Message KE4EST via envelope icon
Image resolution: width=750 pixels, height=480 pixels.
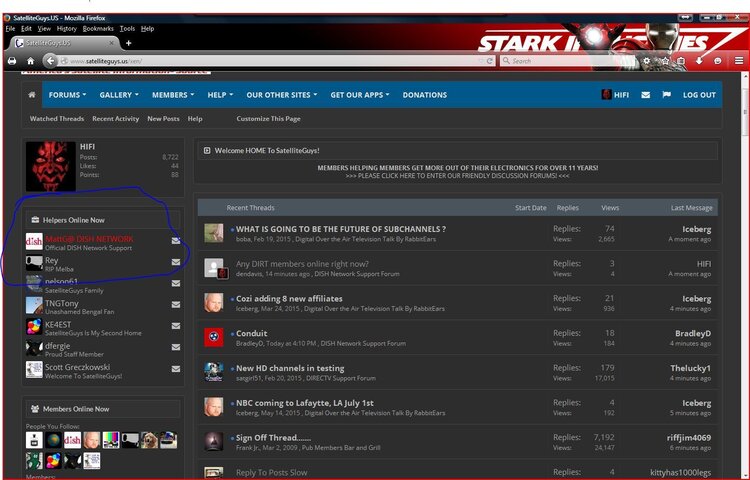(176, 326)
